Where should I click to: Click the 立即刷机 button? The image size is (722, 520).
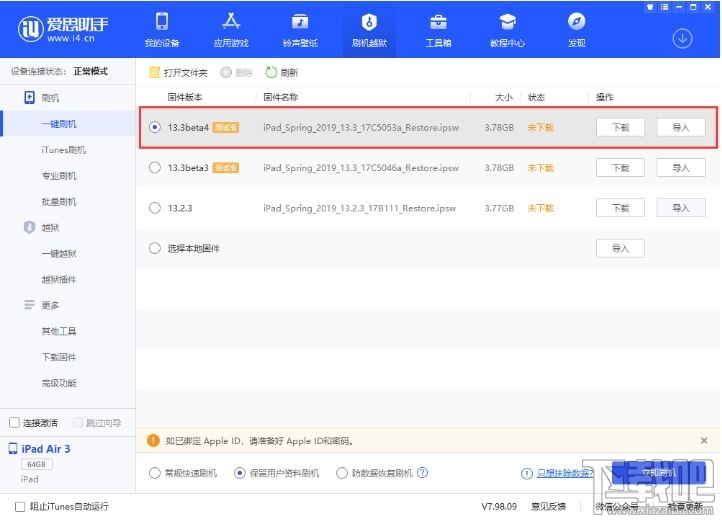[x=658, y=473]
